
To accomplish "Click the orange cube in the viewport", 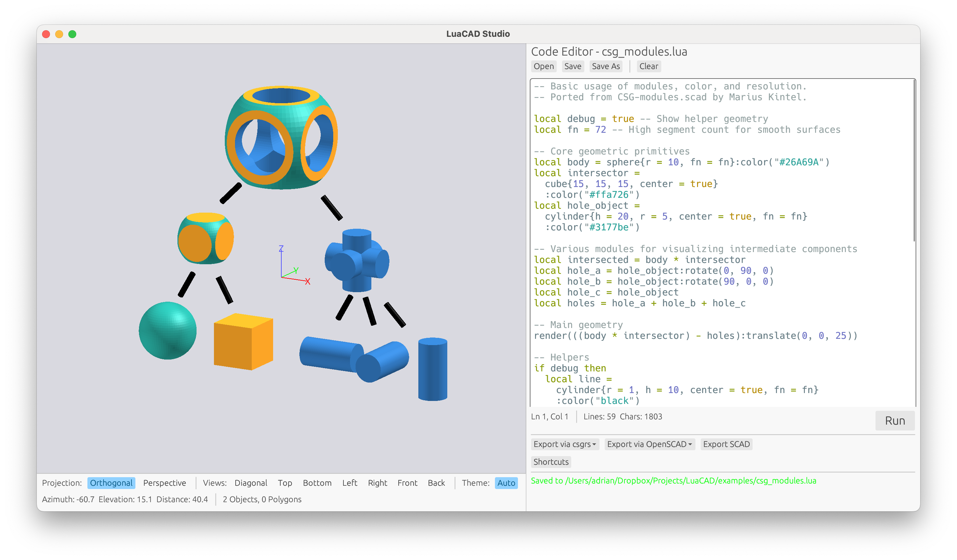I will 244,341.
